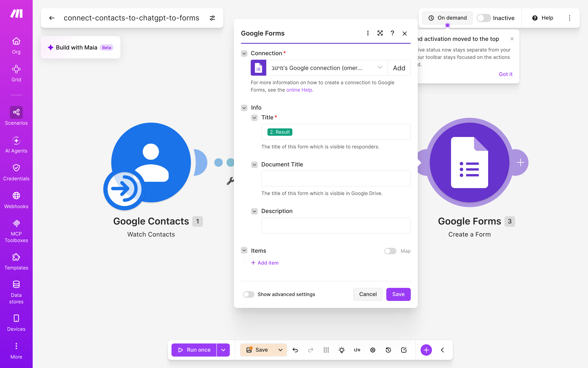Open Google Forms dialog three-dot menu

tap(368, 33)
